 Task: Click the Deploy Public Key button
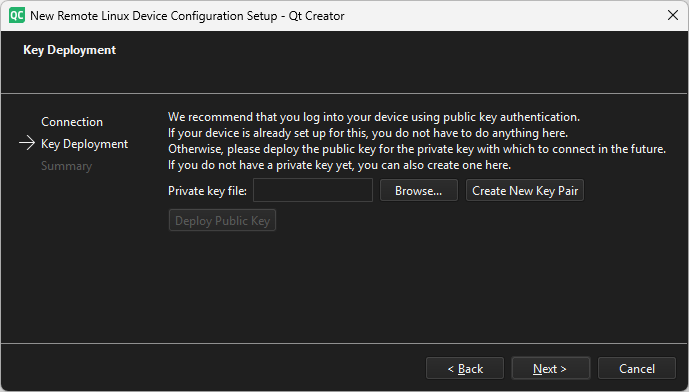[222, 220]
